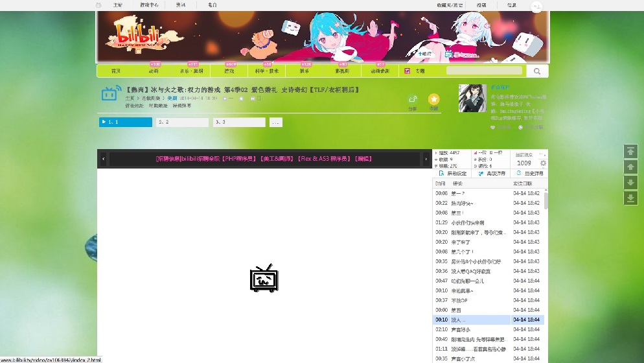Select the danmaku row '第一？'

click(489, 193)
